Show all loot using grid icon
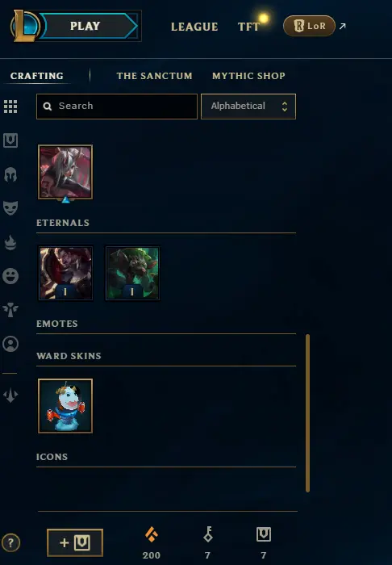 [x=10, y=107]
